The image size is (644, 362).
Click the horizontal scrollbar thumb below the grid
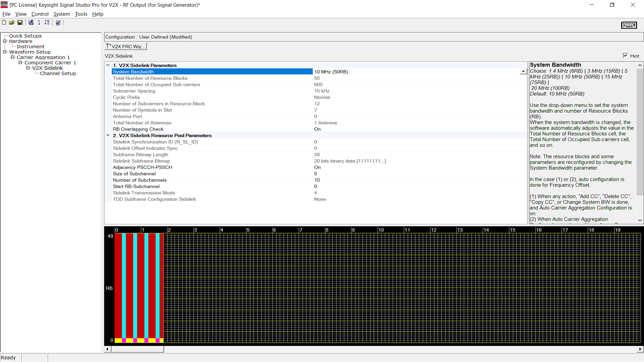click(x=138, y=349)
